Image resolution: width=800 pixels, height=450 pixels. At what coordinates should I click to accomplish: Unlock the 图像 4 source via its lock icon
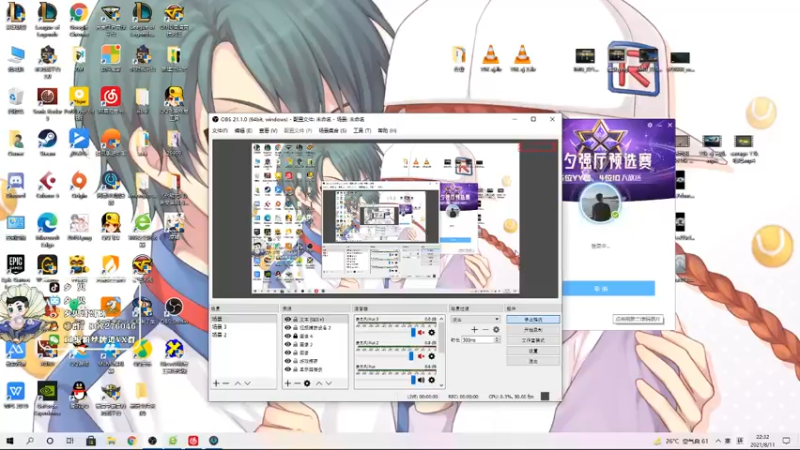295,336
